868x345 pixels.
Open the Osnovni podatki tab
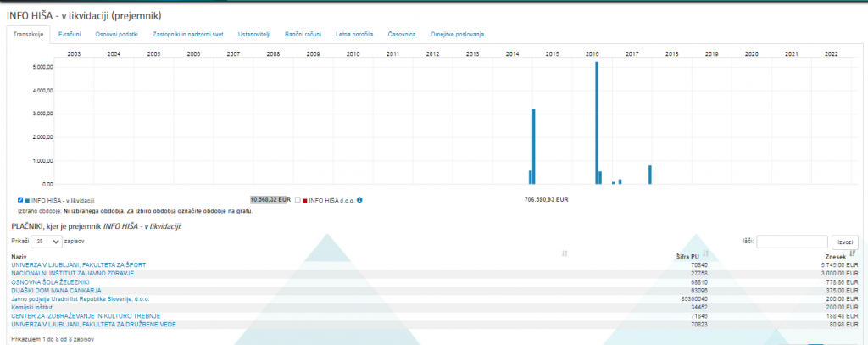click(x=118, y=34)
